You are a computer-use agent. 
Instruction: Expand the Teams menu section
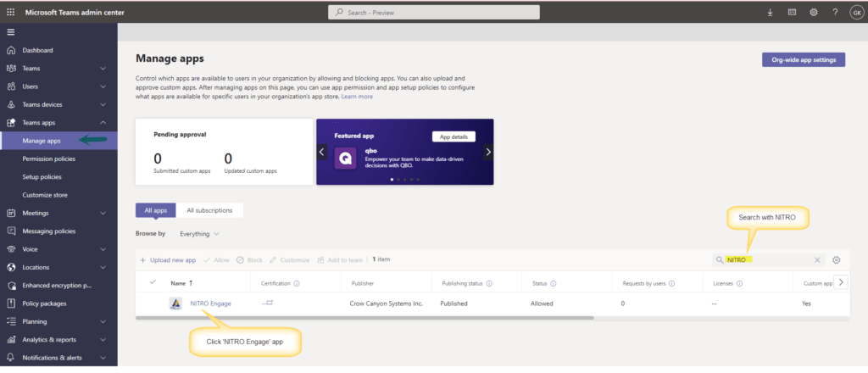pyautogui.click(x=103, y=69)
